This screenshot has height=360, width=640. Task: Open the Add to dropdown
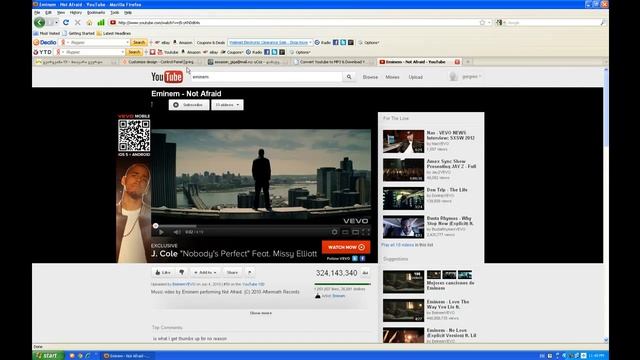tap(205, 272)
